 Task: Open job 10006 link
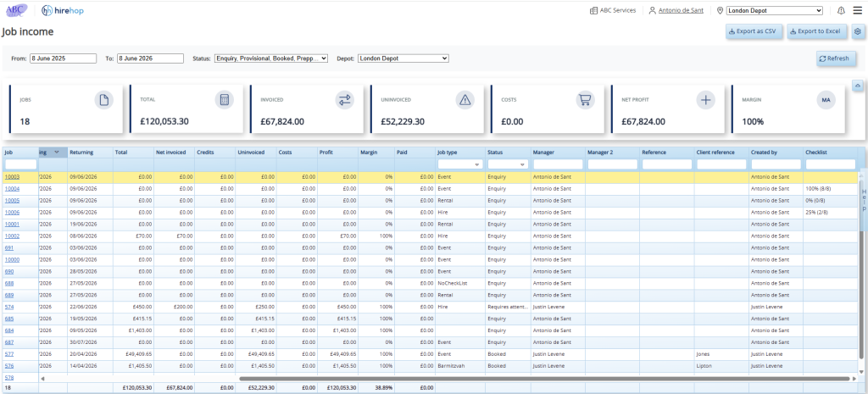pos(12,212)
